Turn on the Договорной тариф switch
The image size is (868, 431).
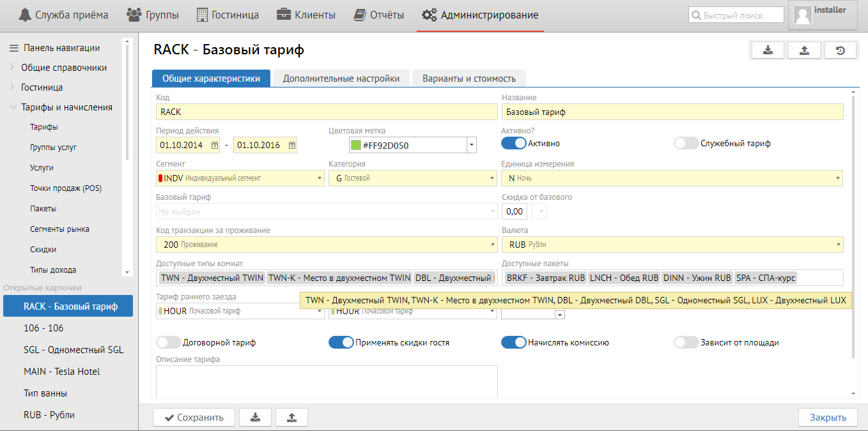pyautogui.click(x=169, y=343)
